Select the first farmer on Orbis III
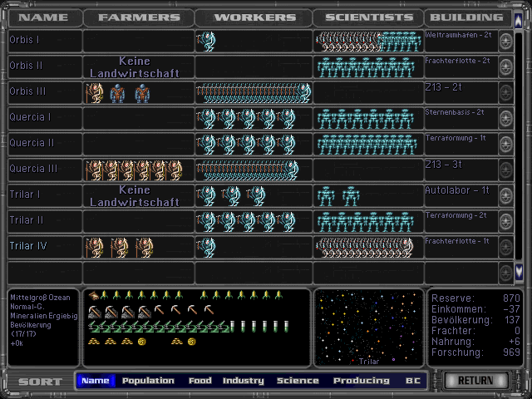This screenshot has width=532, height=399. click(x=94, y=93)
